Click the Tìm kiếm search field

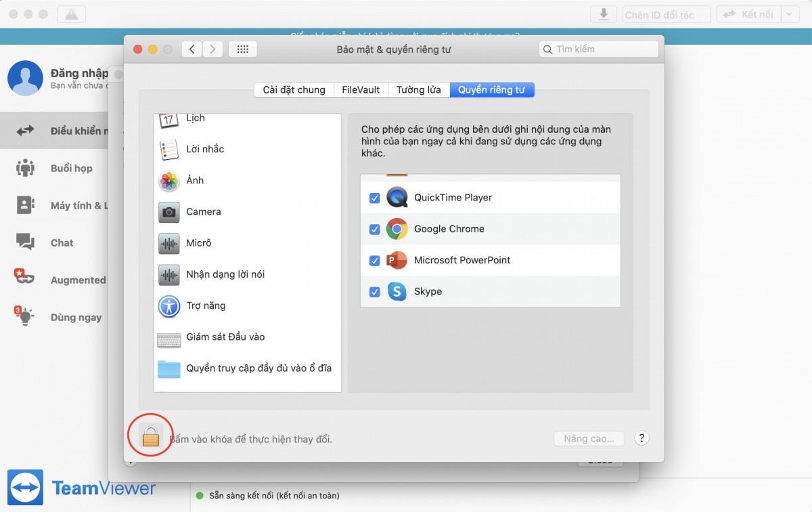click(x=598, y=49)
